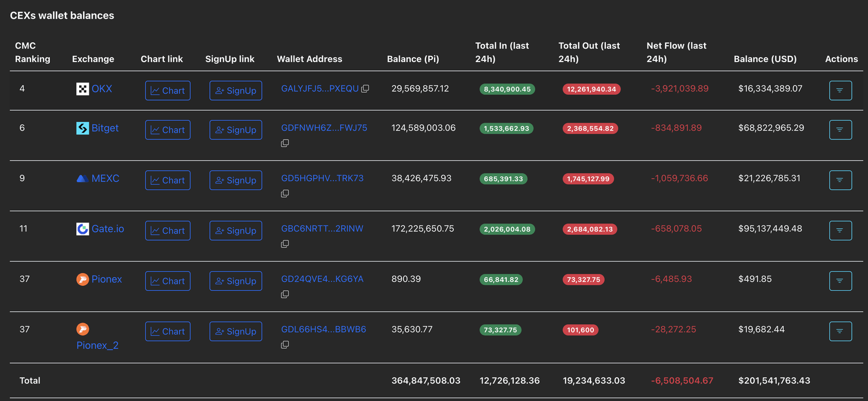Screen dimensions: 868x401
Task: Open the filter action for OKX row
Action: [840, 90]
